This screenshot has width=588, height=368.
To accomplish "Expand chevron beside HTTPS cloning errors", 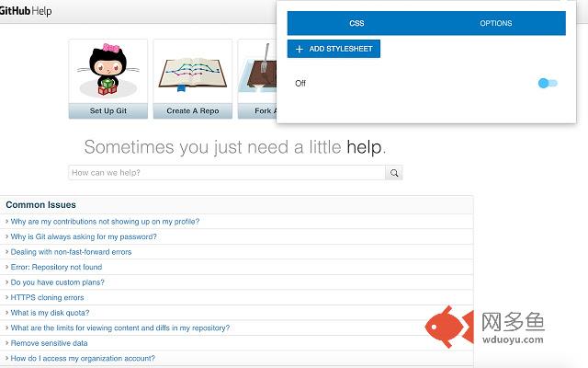I will [6, 297].
